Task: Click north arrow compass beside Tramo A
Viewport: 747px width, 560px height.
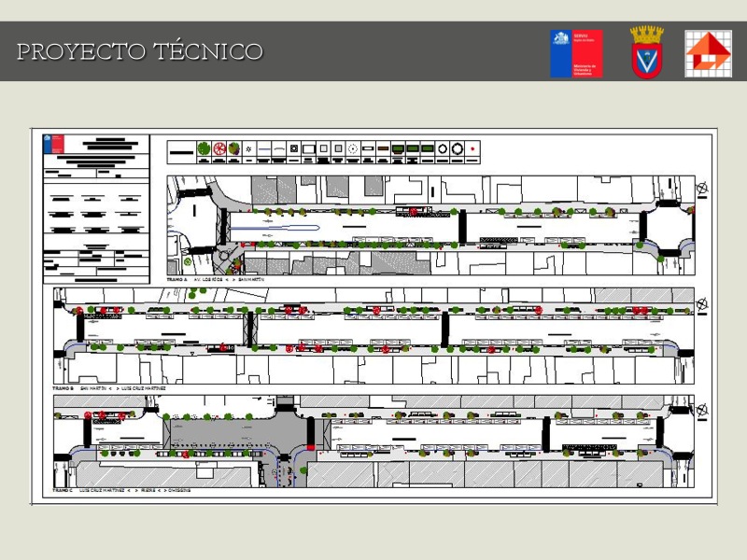Action: click(701, 188)
